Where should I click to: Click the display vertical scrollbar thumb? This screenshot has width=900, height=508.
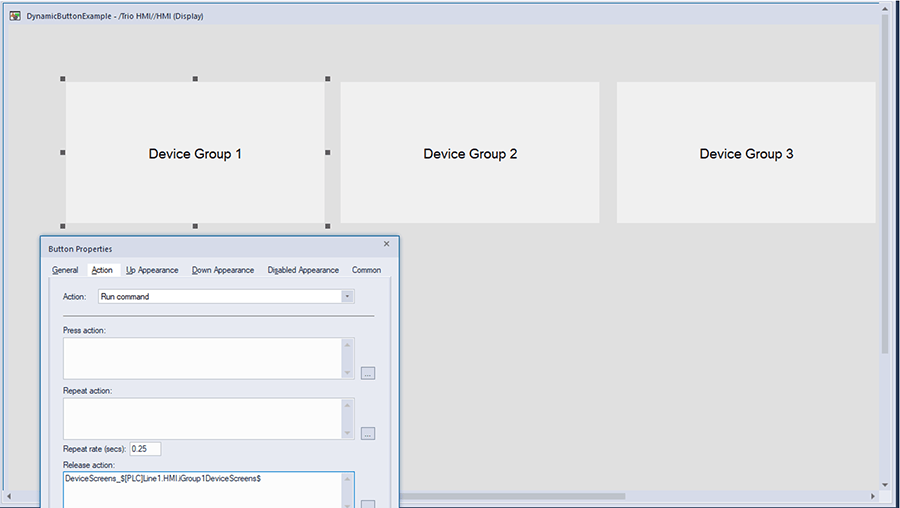pyautogui.click(x=885, y=184)
